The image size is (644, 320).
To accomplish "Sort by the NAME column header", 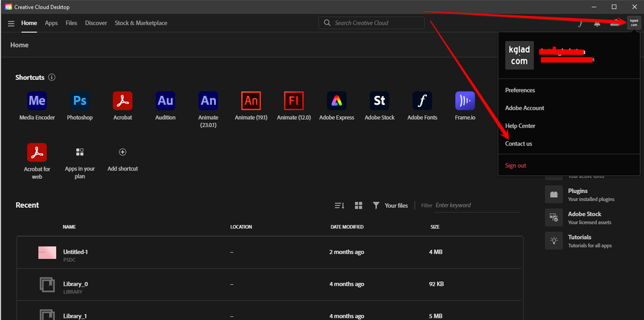I will tap(69, 227).
